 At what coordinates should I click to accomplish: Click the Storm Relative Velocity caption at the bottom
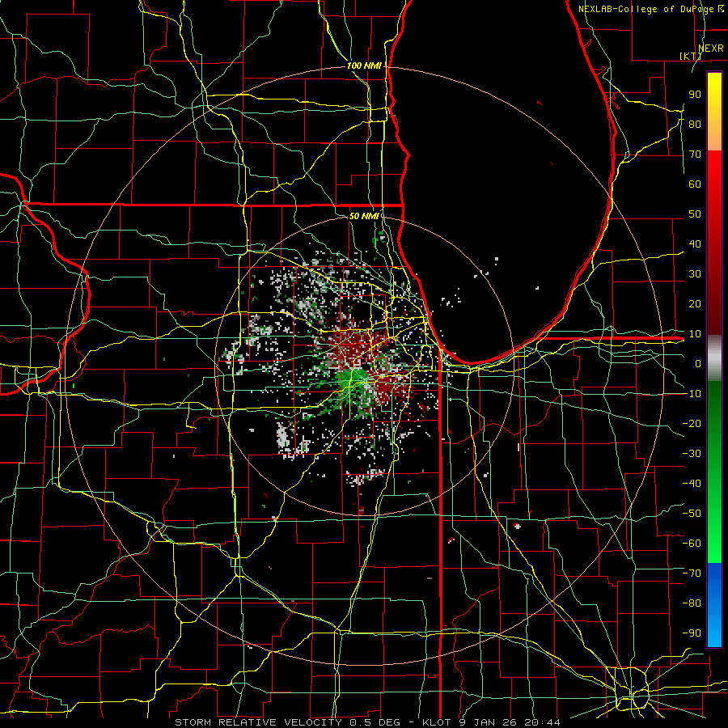click(x=367, y=722)
